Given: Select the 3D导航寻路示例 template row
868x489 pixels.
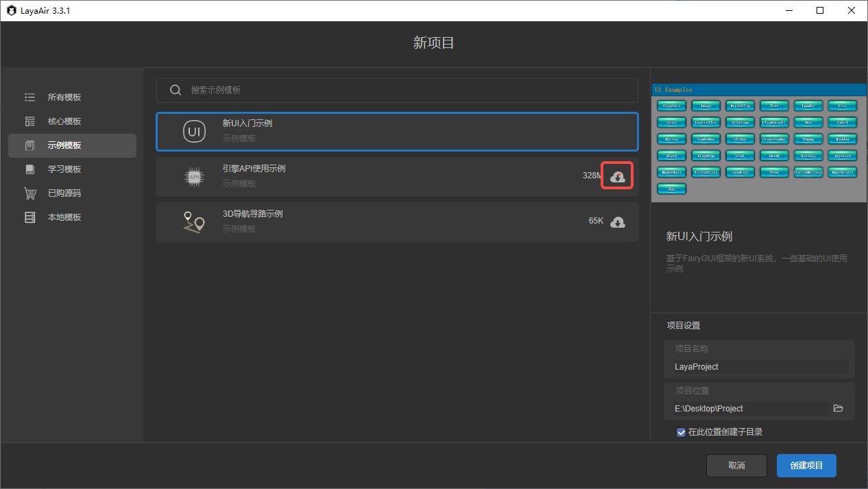Looking at the screenshot, I should pos(384,222).
